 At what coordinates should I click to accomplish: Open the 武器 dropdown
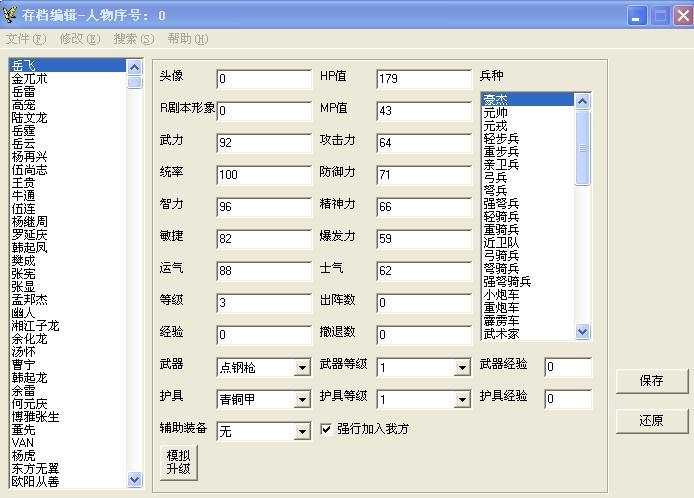[x=302, y=368]
